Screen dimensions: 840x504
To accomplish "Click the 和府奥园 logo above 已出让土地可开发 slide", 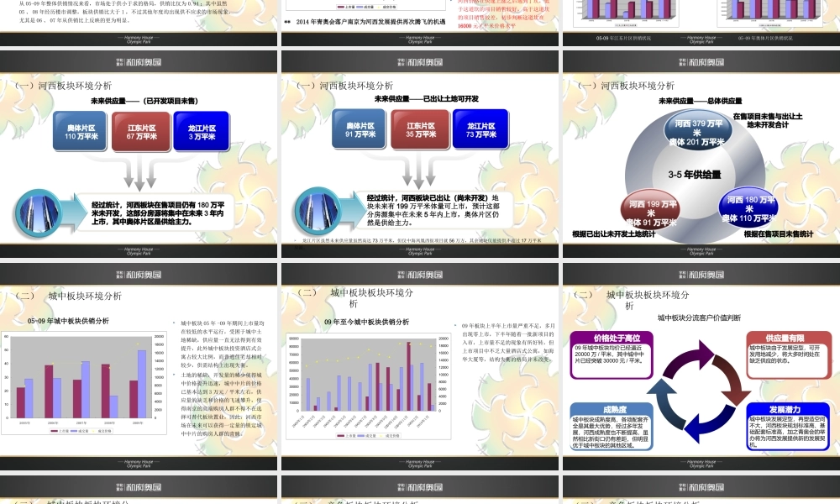I will 420,62.
